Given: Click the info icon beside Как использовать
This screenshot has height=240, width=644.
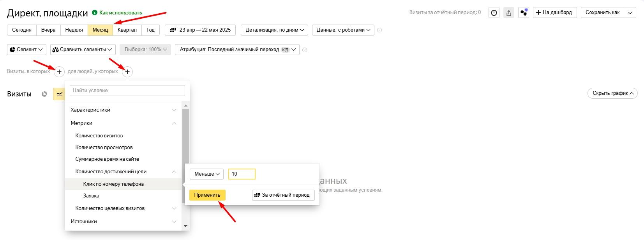Looking at the screenshot, I should (95, 12).
